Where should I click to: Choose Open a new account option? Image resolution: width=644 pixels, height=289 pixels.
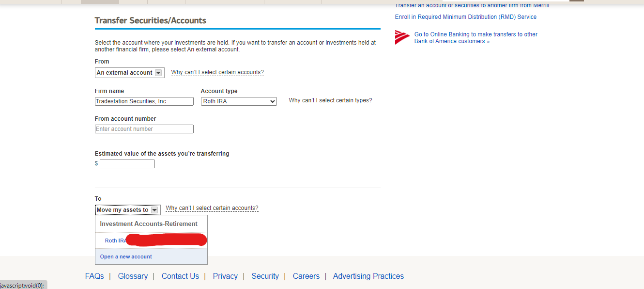pos(126,257)
